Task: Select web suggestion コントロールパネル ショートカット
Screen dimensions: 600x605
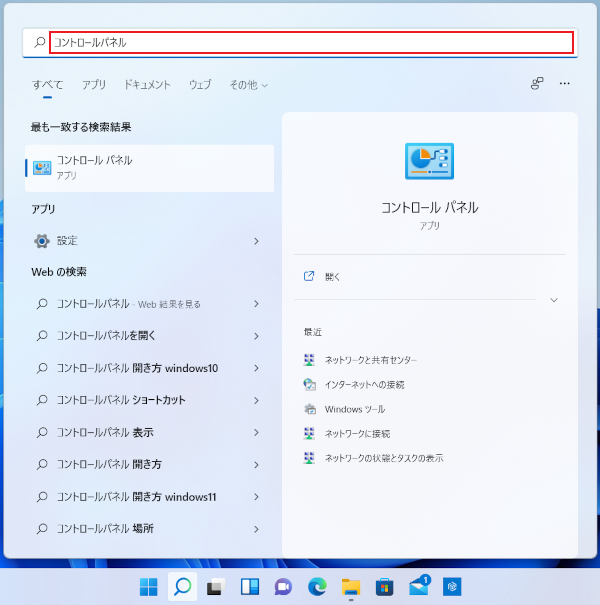Action: click(x=121, y=400)
